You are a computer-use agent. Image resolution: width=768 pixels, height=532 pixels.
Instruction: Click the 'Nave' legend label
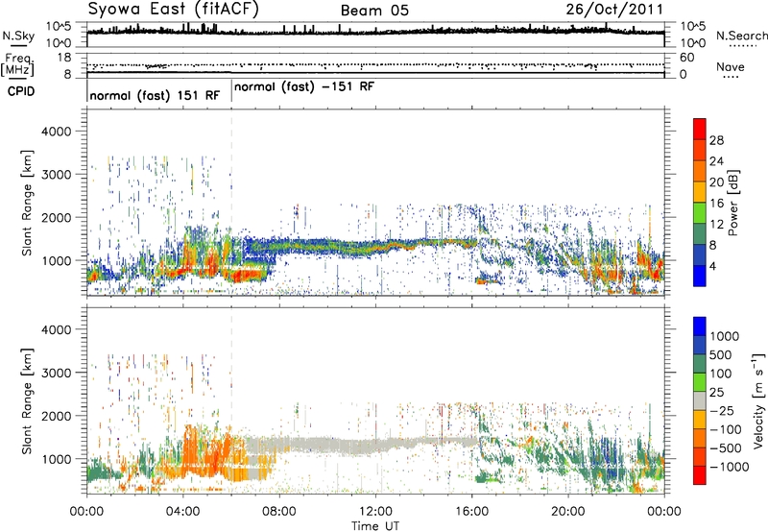[x=731, y=66]
